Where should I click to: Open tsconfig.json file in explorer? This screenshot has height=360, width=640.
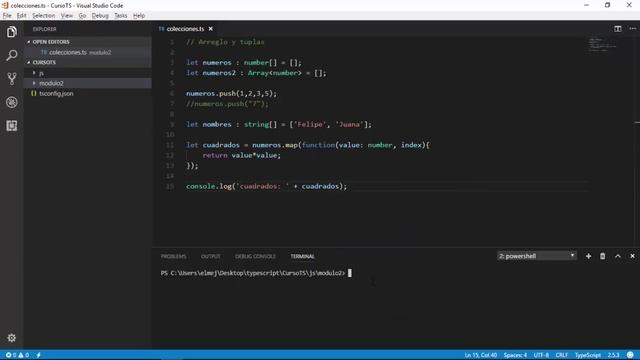[56, 93]
